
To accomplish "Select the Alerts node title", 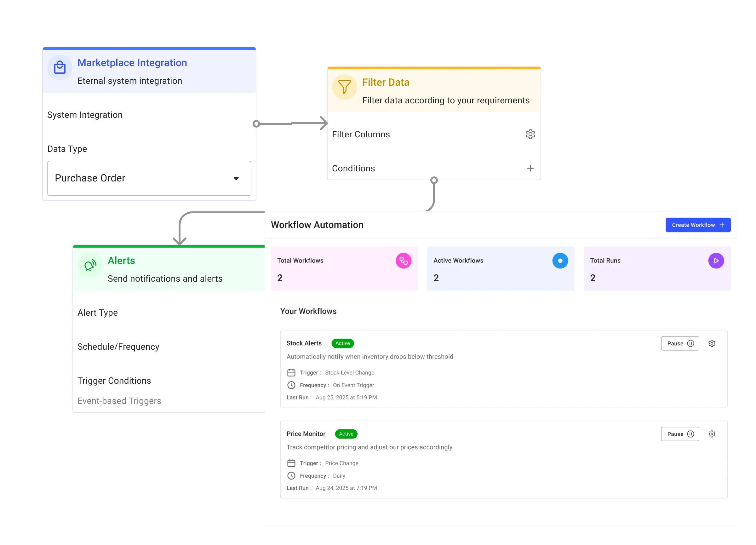I will click(x=121, y=261).
